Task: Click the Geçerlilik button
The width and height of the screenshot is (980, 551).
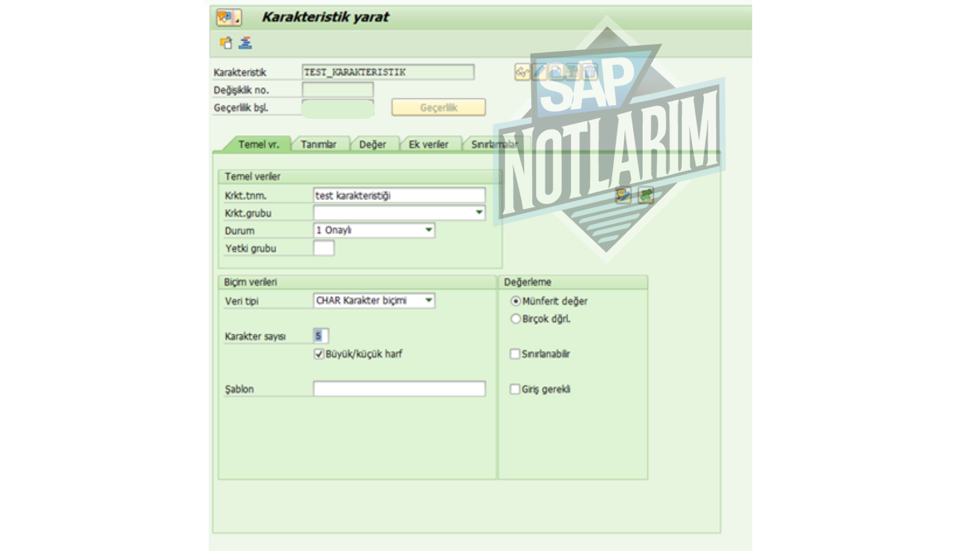Action: (x=438, y=108)
